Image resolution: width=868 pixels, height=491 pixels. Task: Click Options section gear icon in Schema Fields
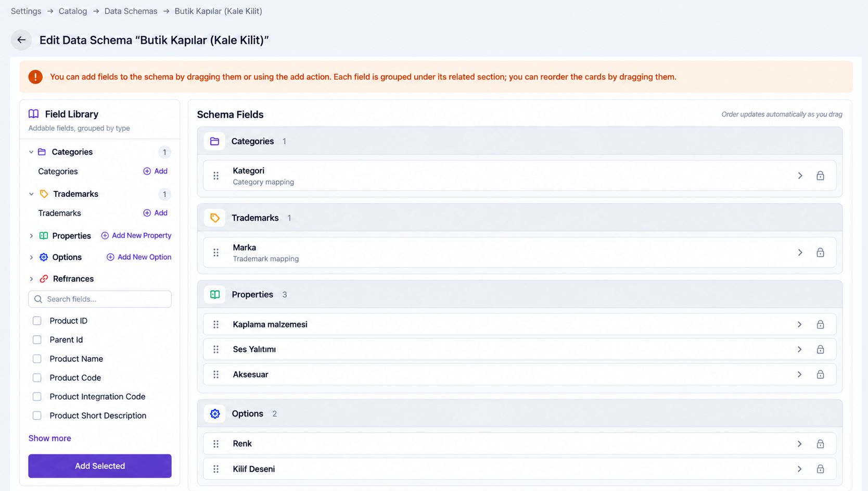tap(214, 413)
